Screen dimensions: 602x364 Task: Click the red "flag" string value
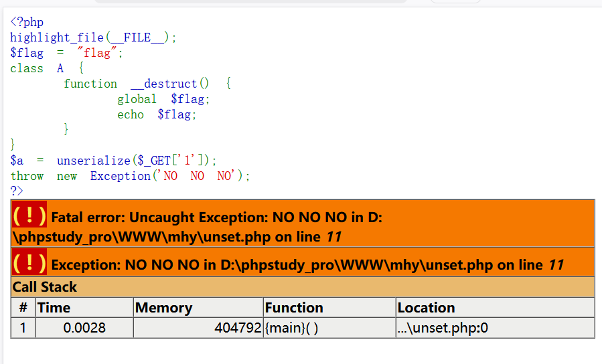coord(98,53)
